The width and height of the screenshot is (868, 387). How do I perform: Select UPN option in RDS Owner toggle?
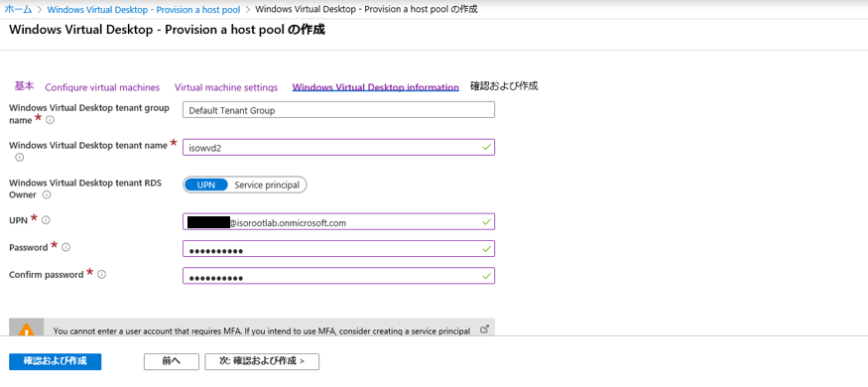click(206, 185)
